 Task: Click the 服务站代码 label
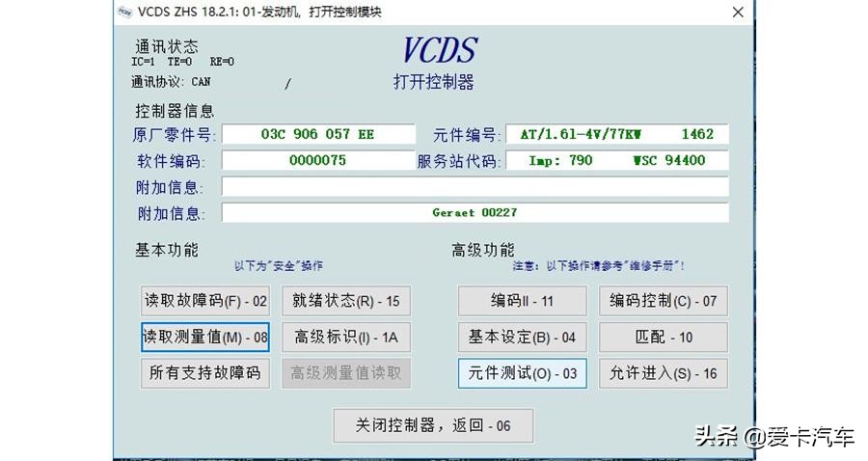pyautogui.click(x=458, y=161)
